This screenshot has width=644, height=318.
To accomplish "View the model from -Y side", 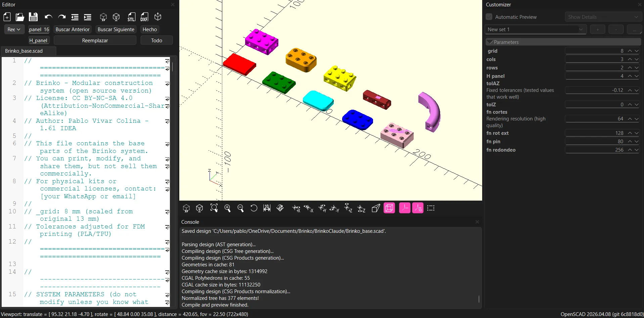I will click(x=334, y=208).
